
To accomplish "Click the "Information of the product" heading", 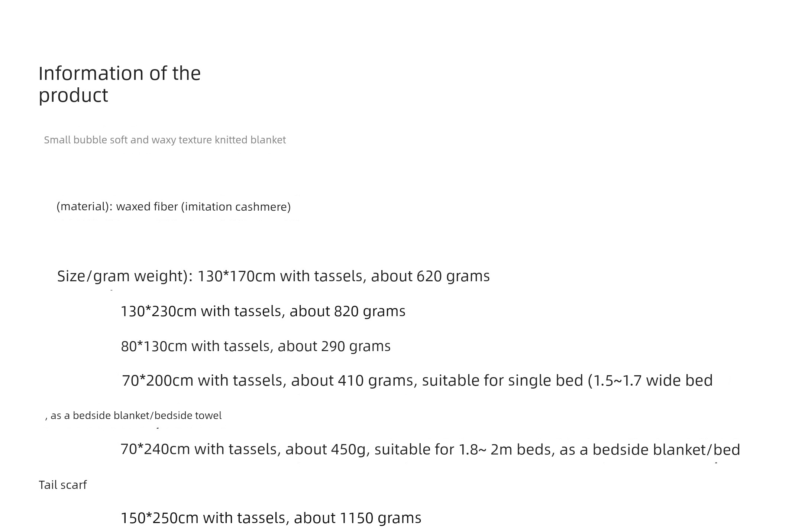I will tap(119, 84).
